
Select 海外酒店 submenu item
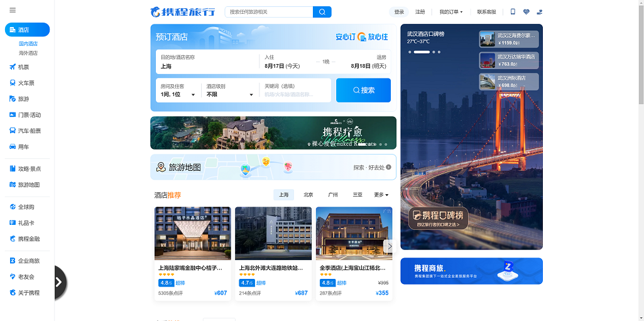click(28, 53)
